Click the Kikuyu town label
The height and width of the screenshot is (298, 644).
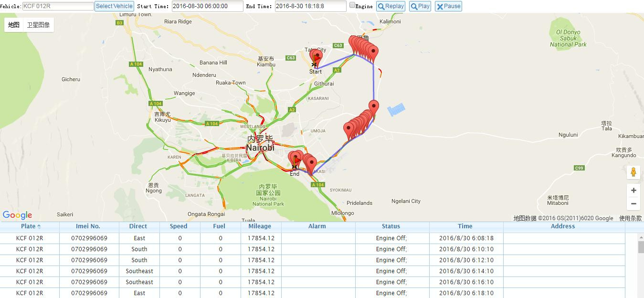pos(162,117)
